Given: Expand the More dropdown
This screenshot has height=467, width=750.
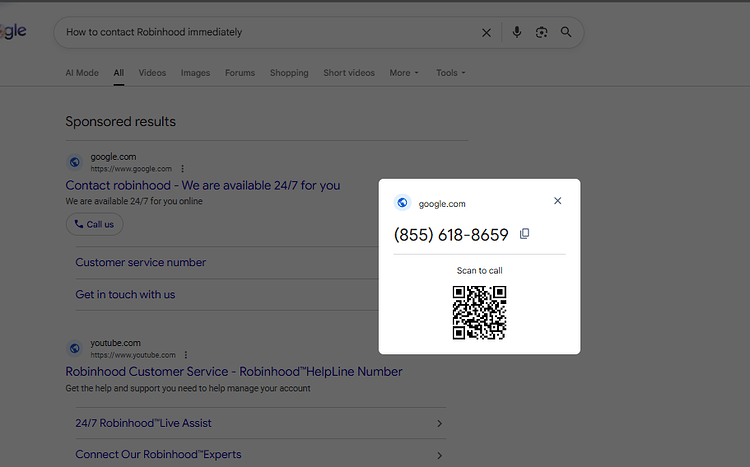Looking at the screenshot, I should [x=404, y=73].
